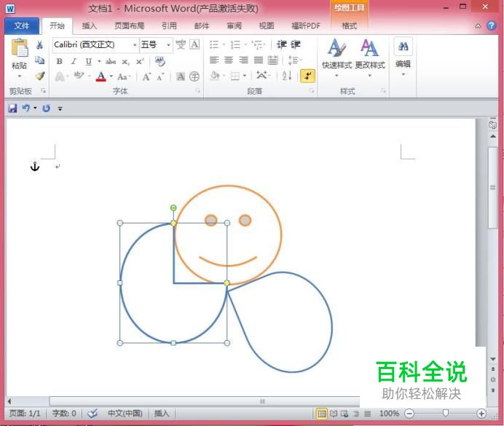Screen dimensions: 504x426
Task: Center align text
Action: (x=229, y=60)
